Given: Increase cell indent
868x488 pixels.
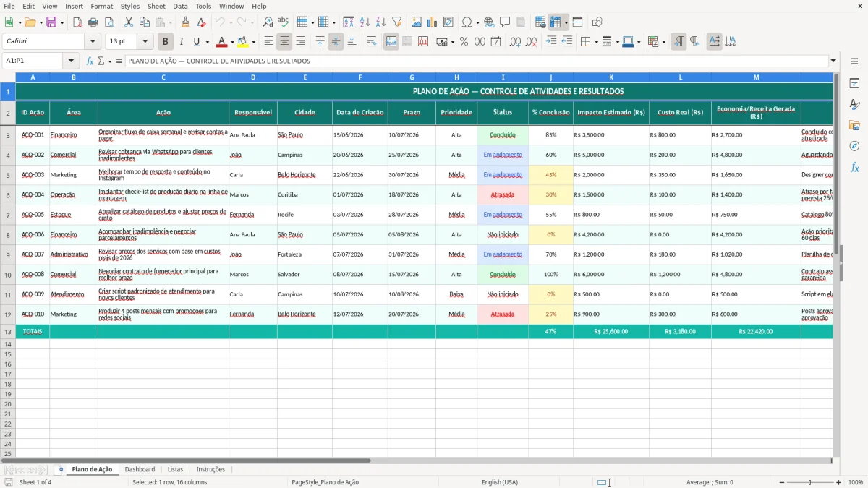Looking at the screenshot, I should click(551, 42).
